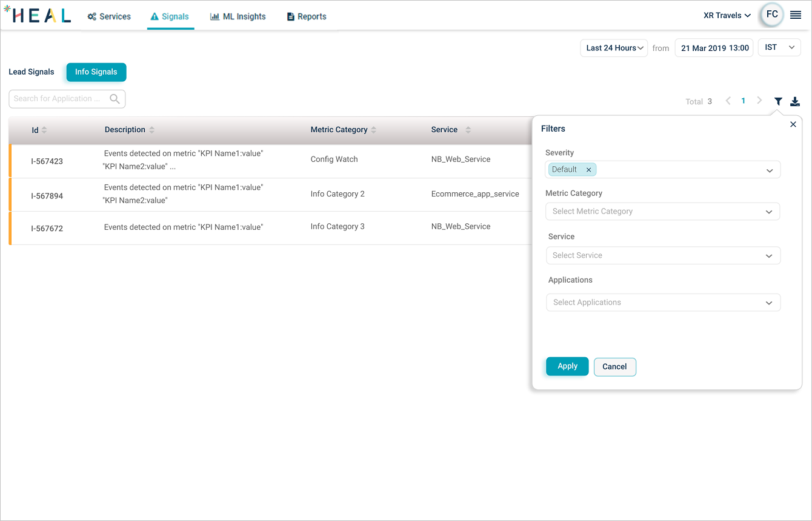Select the Info Signals toggle
812x521 pixels.
tap(96, 72)
